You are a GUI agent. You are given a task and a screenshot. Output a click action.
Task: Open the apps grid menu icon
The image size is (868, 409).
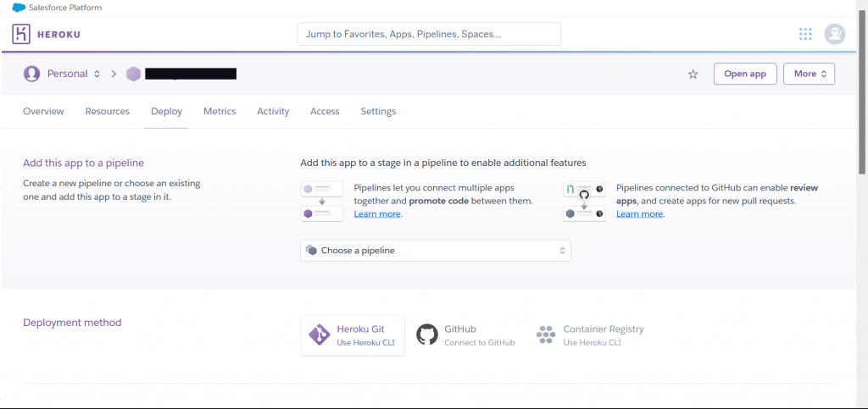click(x=805, y=34)
